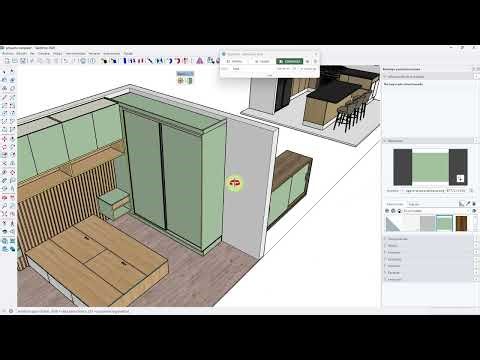Select the green material swatch
480x360 pixels.
click(444, 223)
